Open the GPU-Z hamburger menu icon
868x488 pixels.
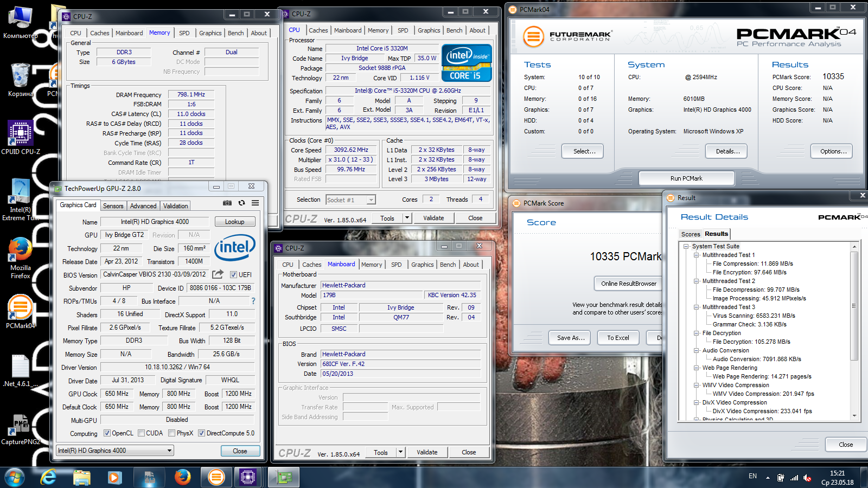[x=255, y=203]
